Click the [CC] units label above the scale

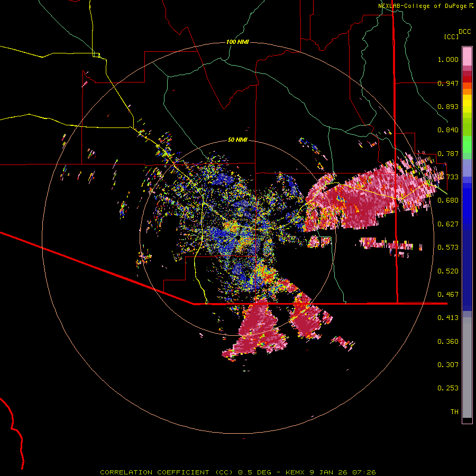pyautogui.click(x=452, y=36)
